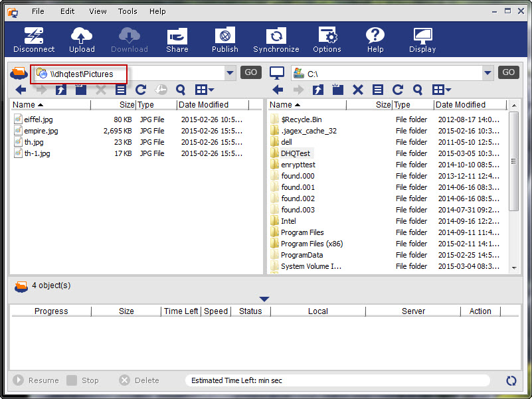Image resolution: width=532 pixels, height=399 pixels.
Task: Click the Display monitor icon
Action: point(422,40)
